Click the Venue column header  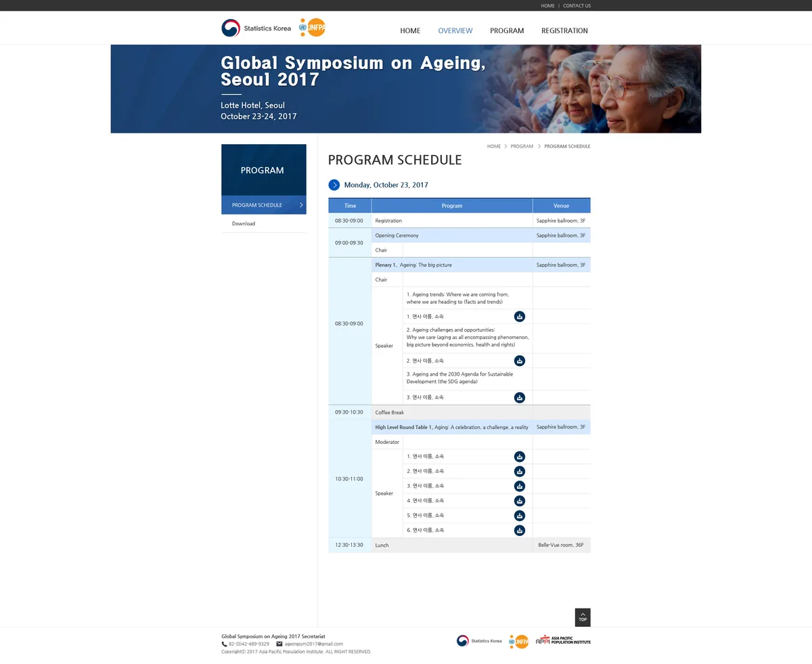pos(562,206)
